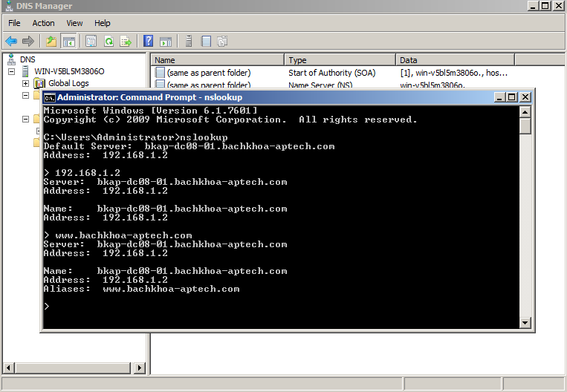Click the '> www.bachkhoa-aptech.com' query line
The width and height of the screenshot is (567, 392).
(118, 235)
